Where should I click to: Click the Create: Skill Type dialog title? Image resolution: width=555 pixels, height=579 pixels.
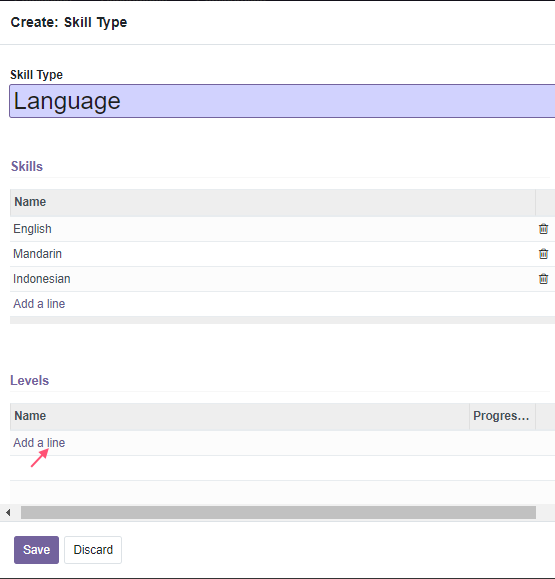[69, 23]
